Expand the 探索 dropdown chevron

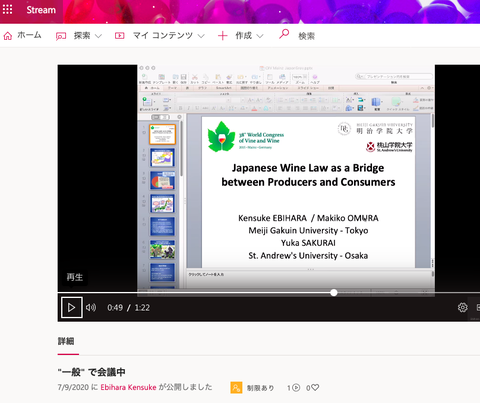tap(98, 36)
